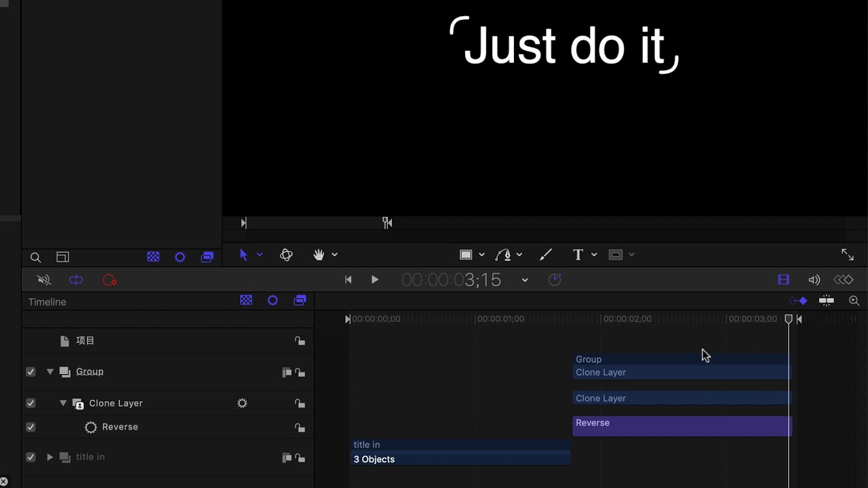
Task: Select the purple Reverse bar in timeline
Action: [x=682, y=426]
